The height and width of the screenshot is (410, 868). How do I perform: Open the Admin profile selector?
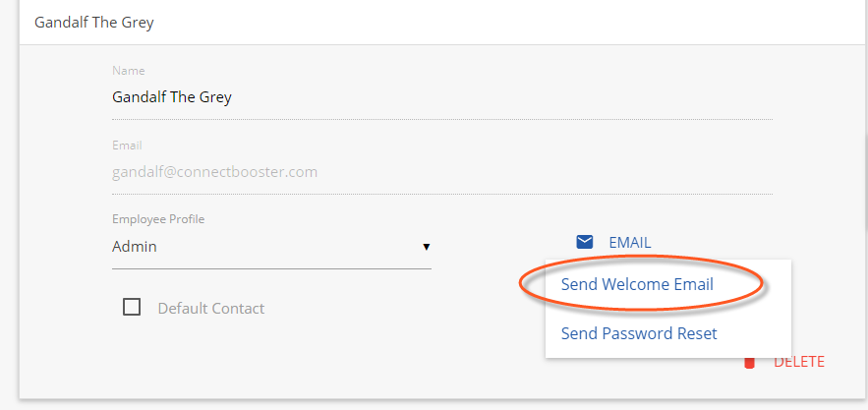[x=271, y=247]
